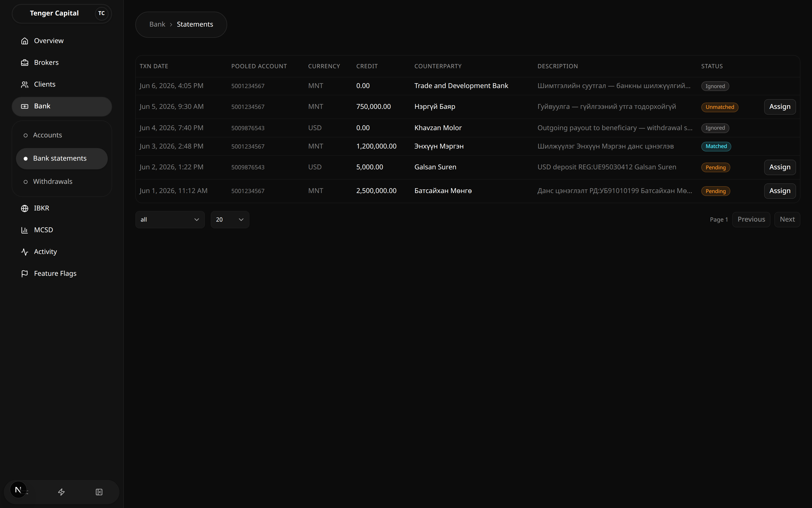
Task: Click the 2,500,000.00 credit amount
Action: pos(376,191)
